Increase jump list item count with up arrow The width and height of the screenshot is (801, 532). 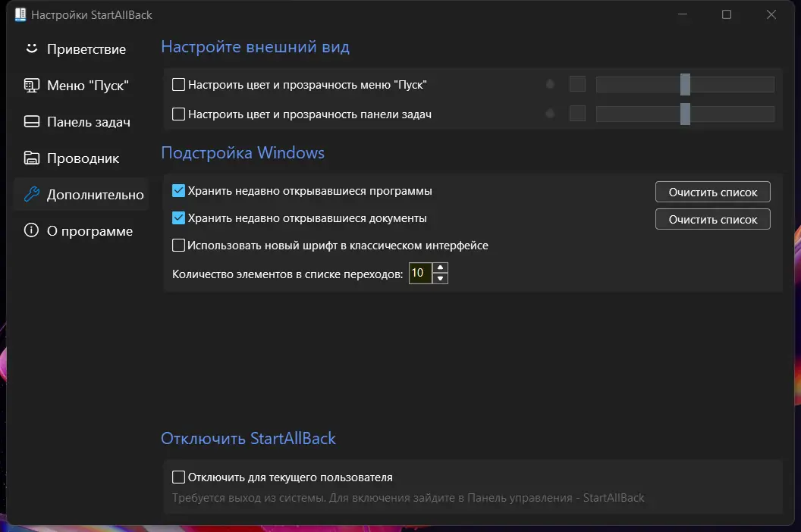click(x=441, y=268)
